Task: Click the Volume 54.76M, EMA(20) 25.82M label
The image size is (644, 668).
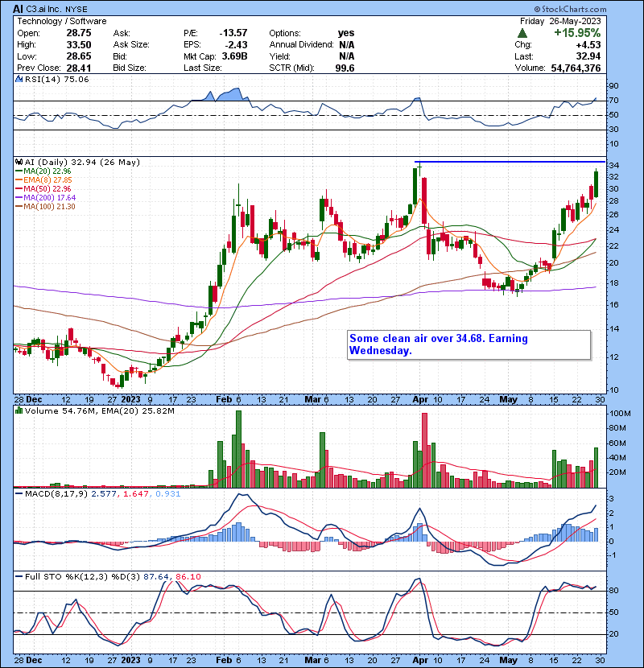Action: pyautogui.click(x=99, y=410)
